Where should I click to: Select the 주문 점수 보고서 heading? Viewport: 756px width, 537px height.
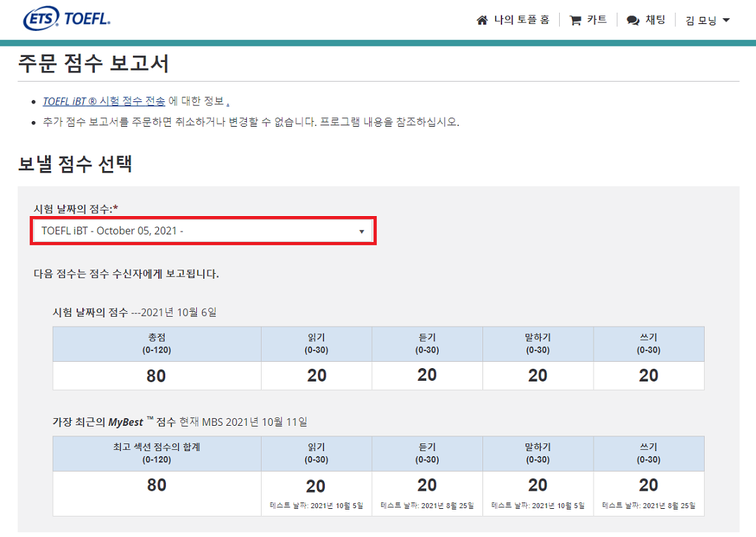pos(94,63)
